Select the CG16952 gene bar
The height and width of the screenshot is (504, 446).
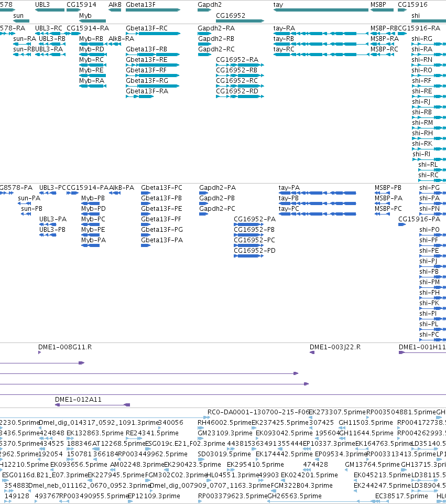pos(240,21)
